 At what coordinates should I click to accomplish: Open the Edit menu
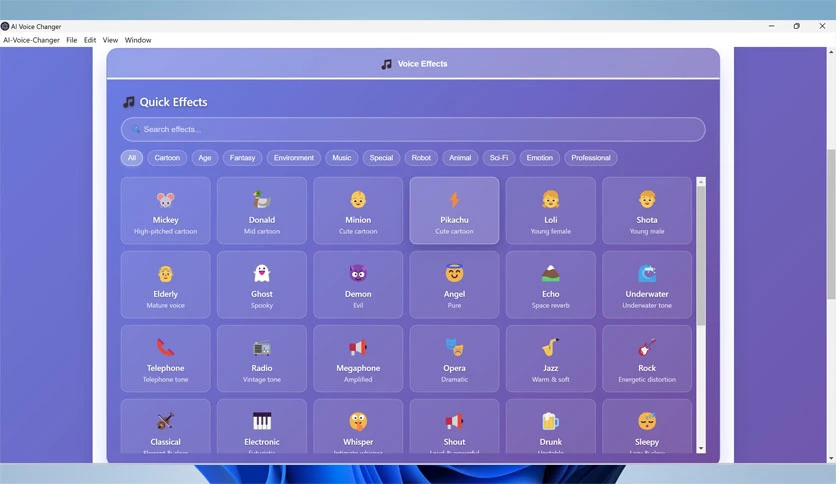pyautogui.click(x=90, y=40)
